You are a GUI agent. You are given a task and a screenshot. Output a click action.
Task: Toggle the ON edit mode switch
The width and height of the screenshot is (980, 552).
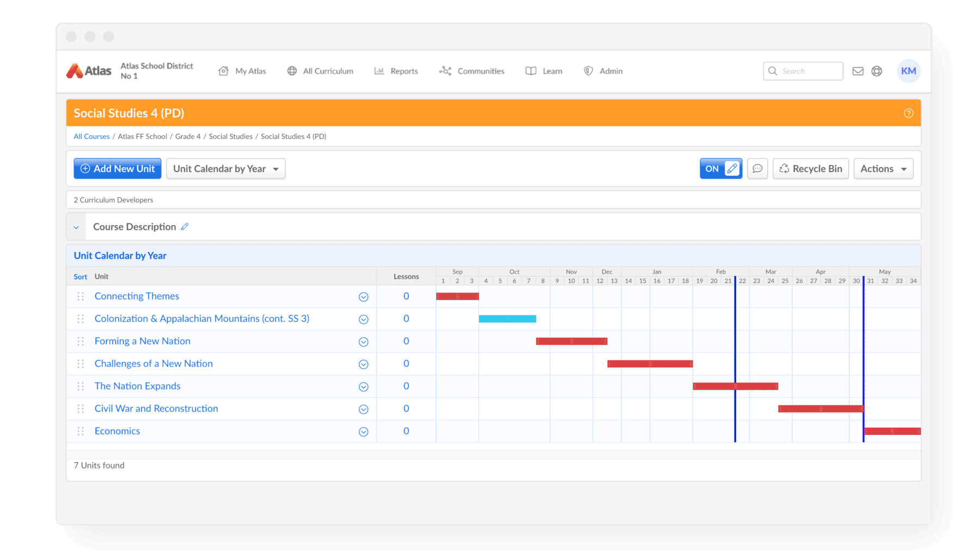click(x=720, y=169)
